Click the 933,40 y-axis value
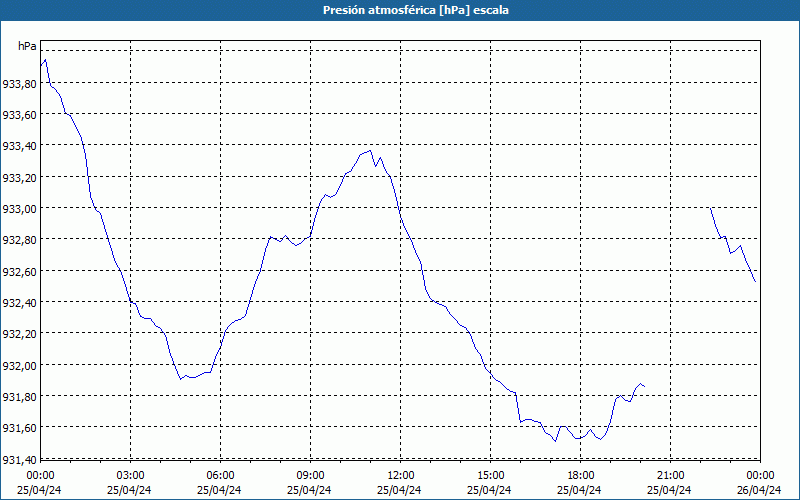 pyautogui.click(x=19, y=146)
